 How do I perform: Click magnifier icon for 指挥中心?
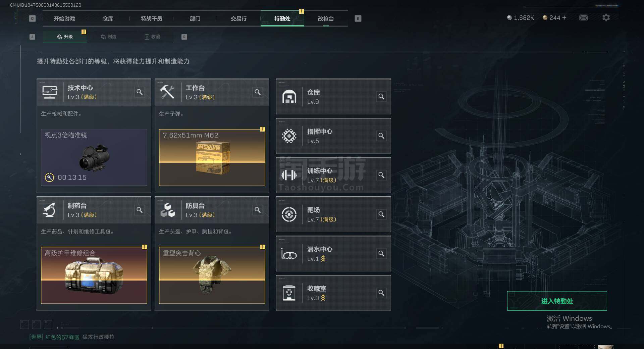pos(381,136)
